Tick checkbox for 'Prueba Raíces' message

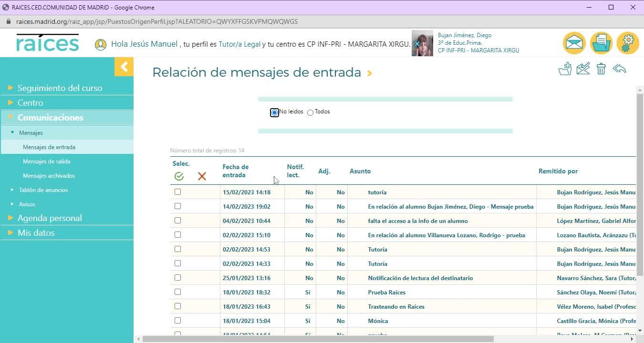click(177, 292)
